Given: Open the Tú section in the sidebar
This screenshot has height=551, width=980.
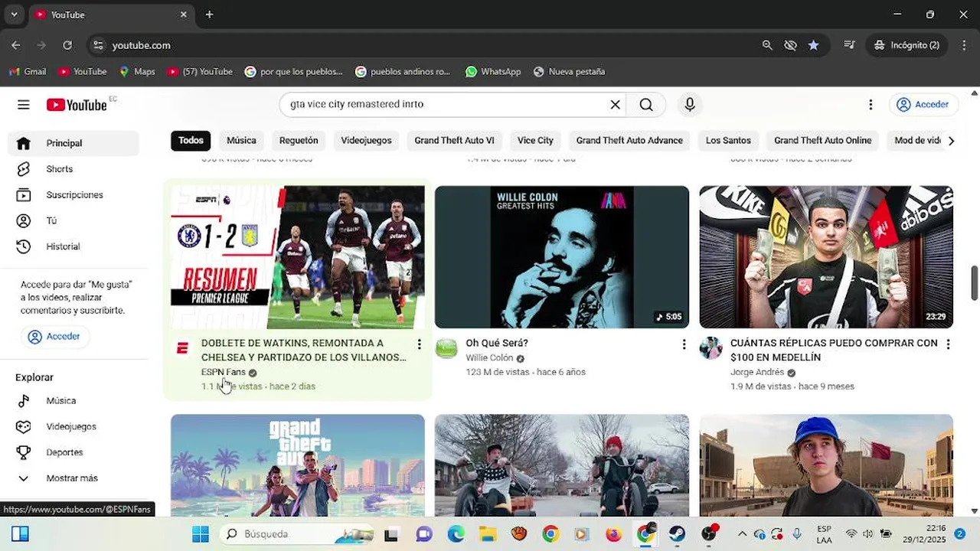Looking at the screenshot, I should click(73, 221).
